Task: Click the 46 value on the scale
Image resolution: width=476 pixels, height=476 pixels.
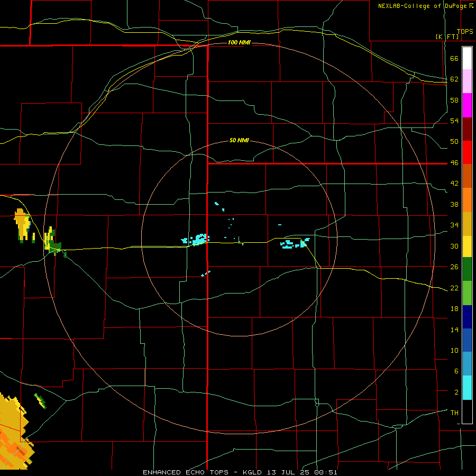Action: [x=454, y=162]
